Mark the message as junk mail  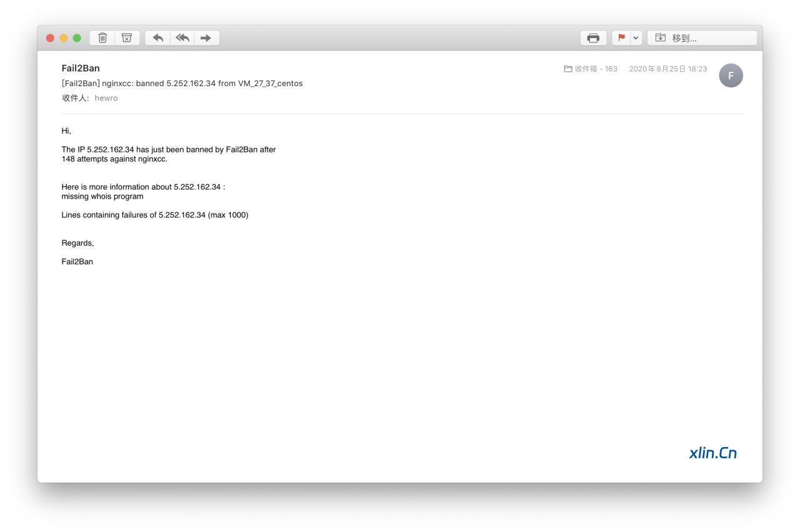(127, 38)
